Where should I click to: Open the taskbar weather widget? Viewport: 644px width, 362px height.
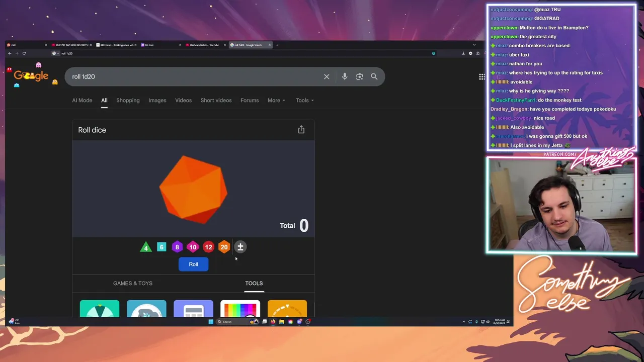coord(14,322)
